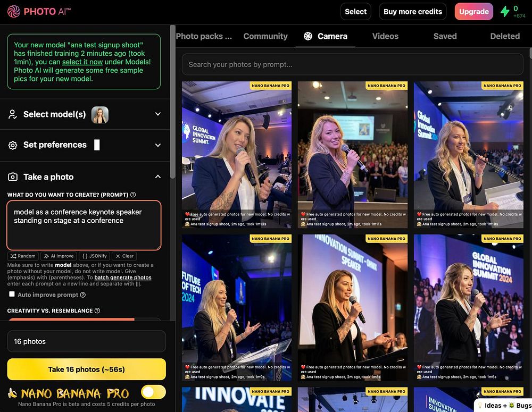This screenshot has height=412, width=532.
Task: Follow the 'select it now' link
Action: pyautogui.click(x=82, y=62)
